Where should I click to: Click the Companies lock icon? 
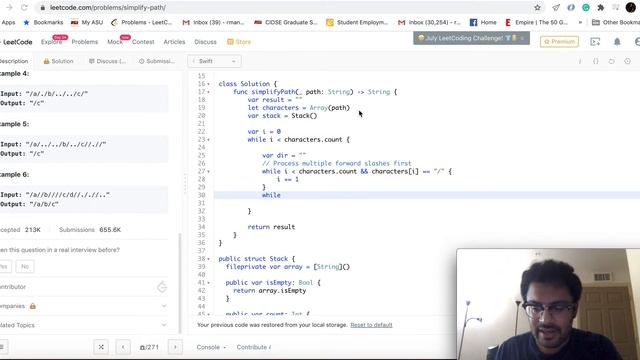pos(33,306)
